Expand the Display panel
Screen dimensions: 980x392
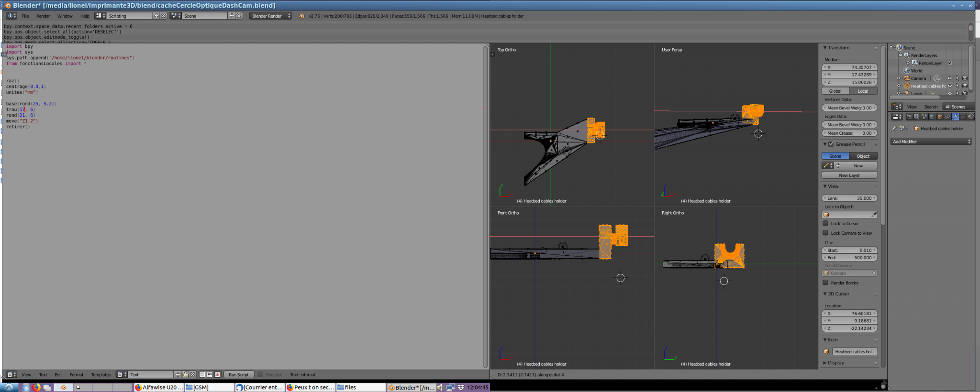(835, 363)
